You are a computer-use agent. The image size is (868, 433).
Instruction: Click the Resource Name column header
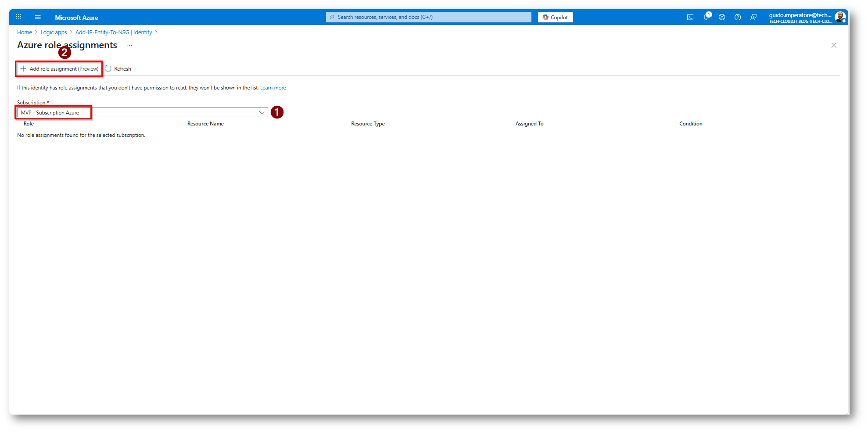pyautogui.click(x=205, y=124)
